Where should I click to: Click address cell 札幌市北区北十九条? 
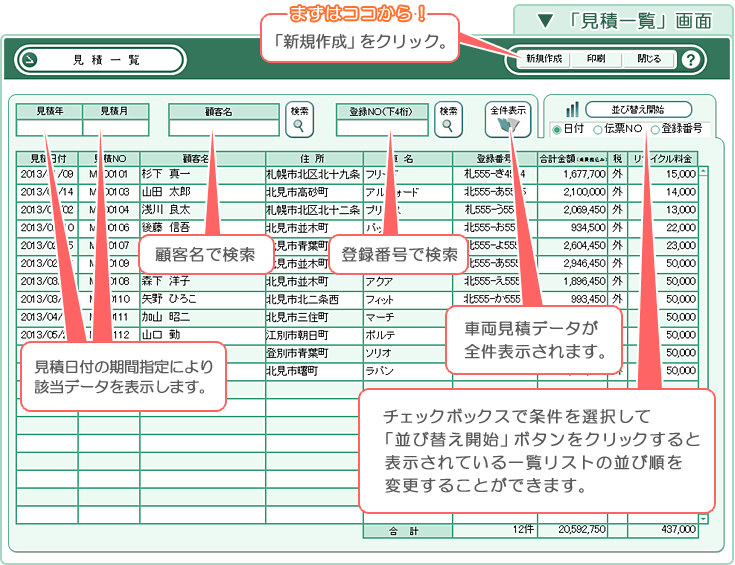(314, 174)
